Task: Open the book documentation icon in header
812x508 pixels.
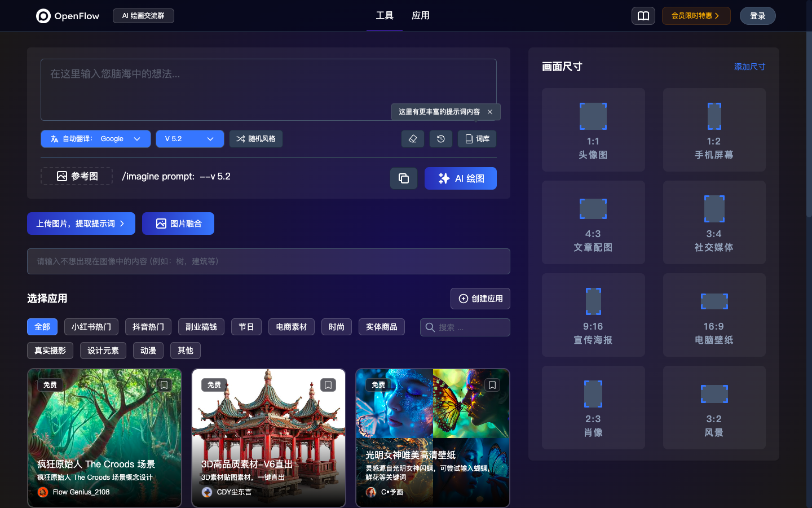Action: (x=643, y=16)
